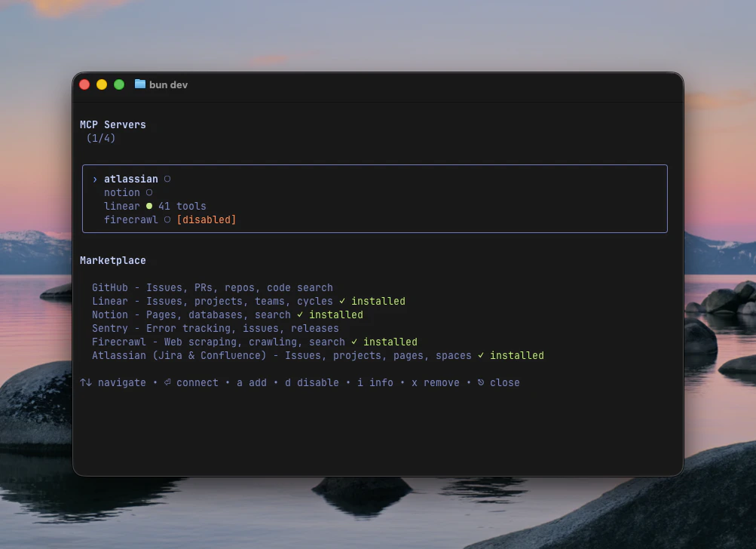
Task: Select the notion server entry
Action: click(x=122, y=192)
